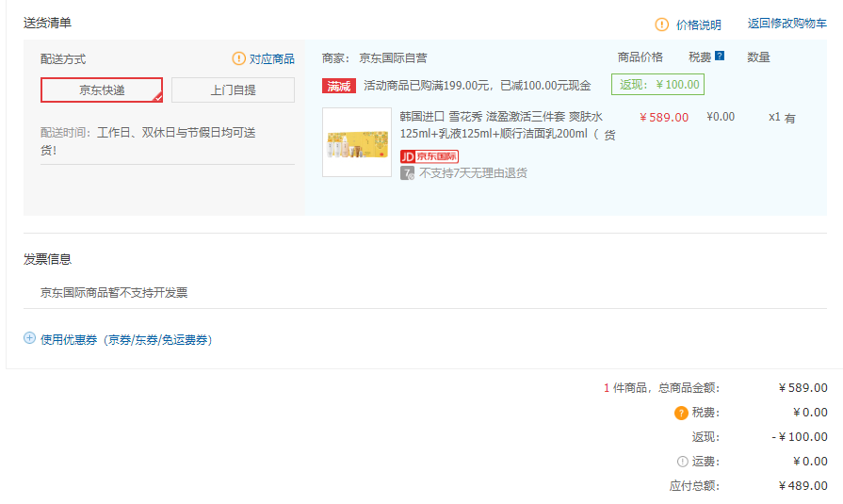Click the orange question mark beside 税费 total

pyautogui.click(x=681, y=413)
